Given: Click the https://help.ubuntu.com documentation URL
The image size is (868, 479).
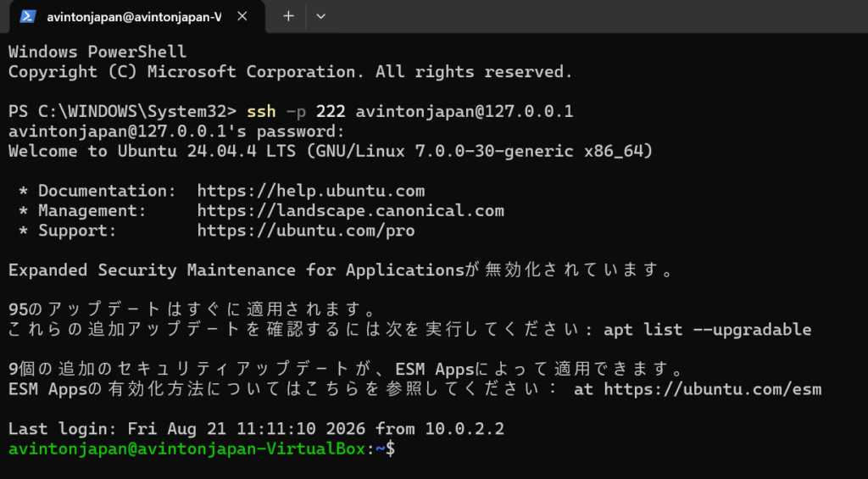Looking at the screenshot, I should [311, 191].
